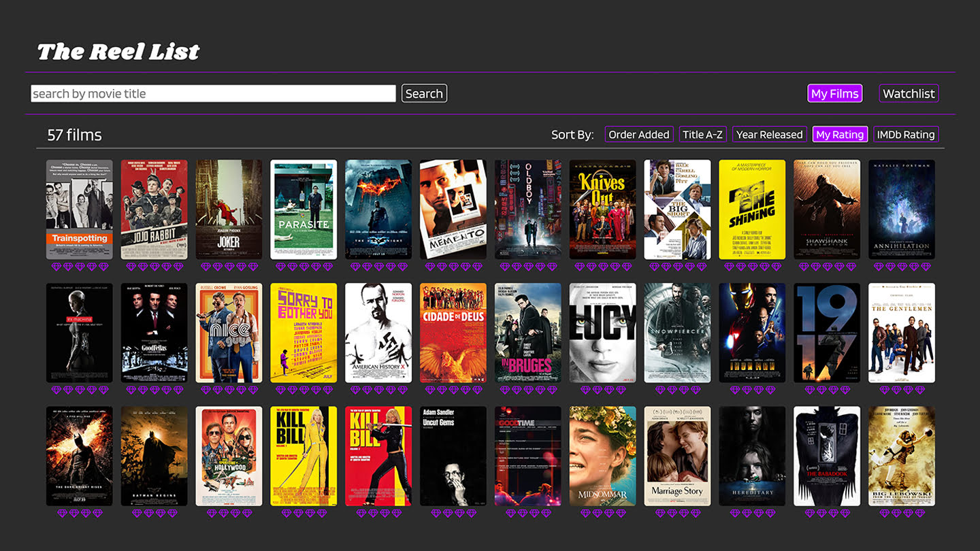Open the Marriage Story poster

coord(678,456)
